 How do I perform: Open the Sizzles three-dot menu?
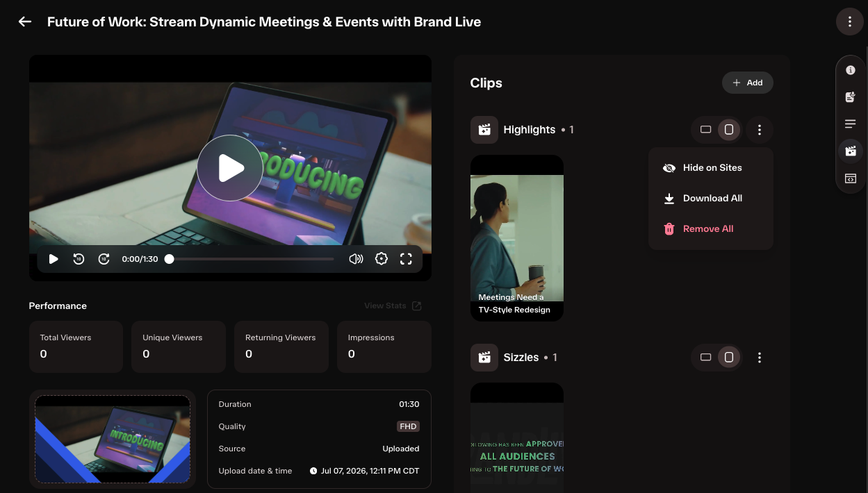(760, 358)
